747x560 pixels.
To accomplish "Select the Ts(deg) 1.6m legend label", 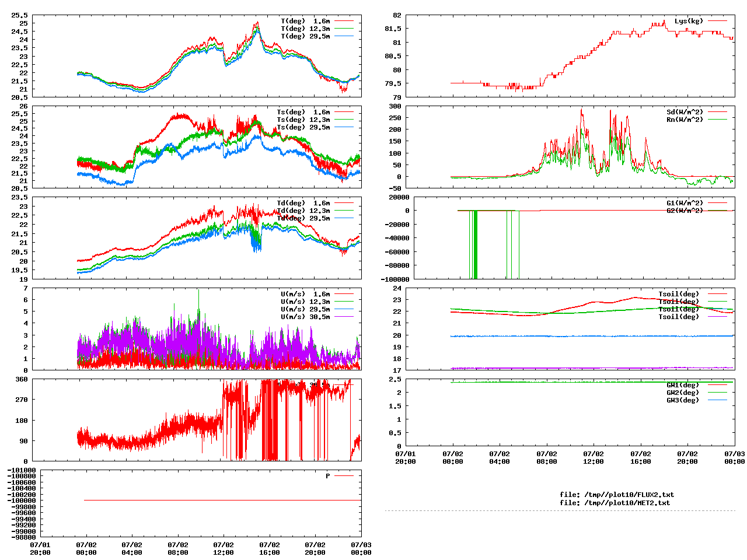I will pos(303,112).
